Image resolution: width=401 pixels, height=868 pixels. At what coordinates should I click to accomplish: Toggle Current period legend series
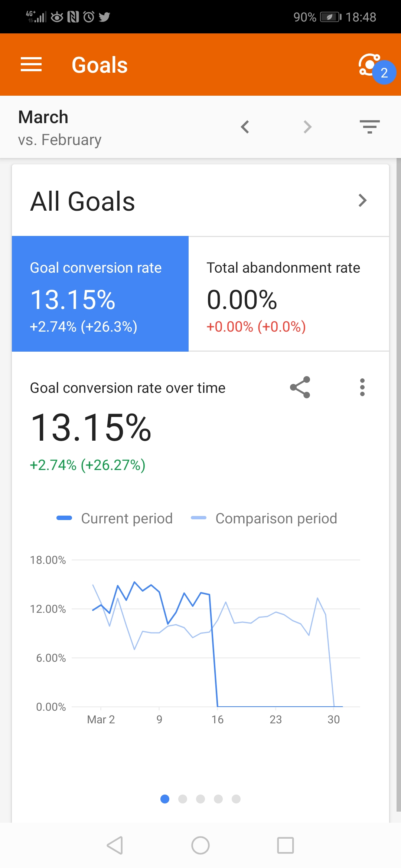(115, 518)
